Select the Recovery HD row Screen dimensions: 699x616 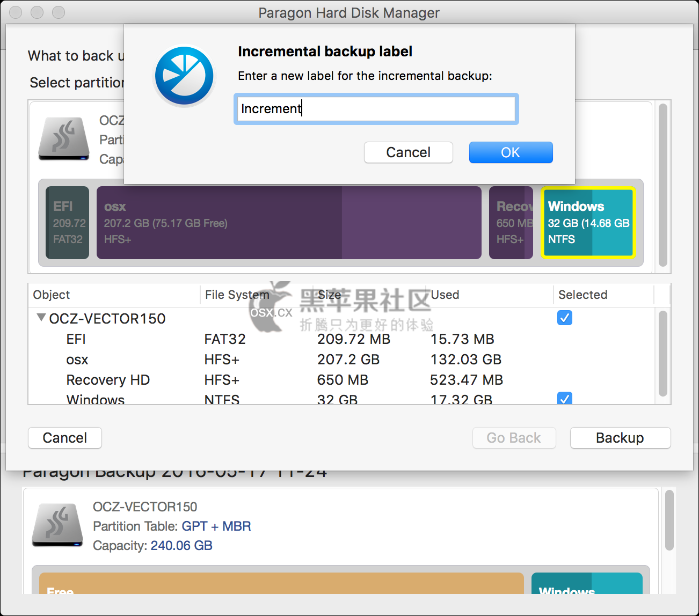[341, 380]
